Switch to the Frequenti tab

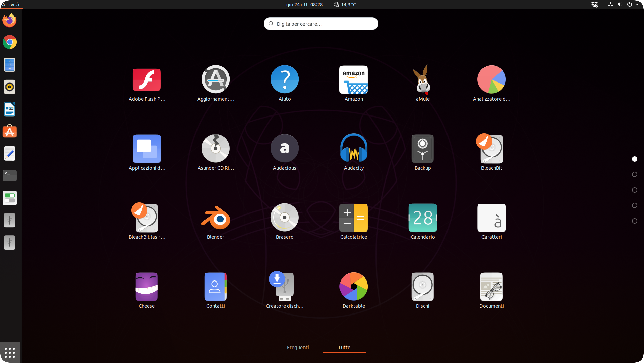298,348
